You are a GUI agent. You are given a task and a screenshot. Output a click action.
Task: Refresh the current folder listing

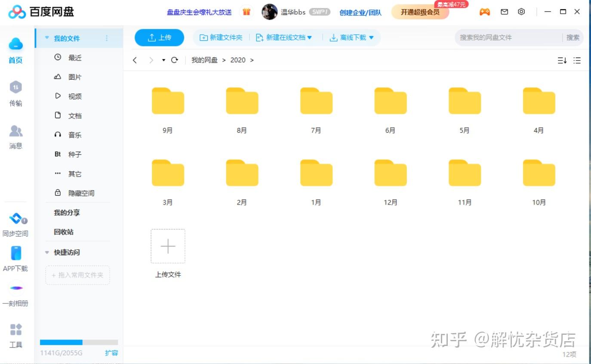coord(174,60)
